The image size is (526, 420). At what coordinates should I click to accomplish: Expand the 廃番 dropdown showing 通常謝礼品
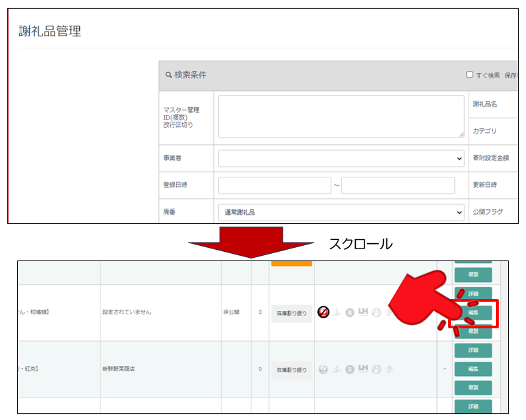click(x=341, y=212)
